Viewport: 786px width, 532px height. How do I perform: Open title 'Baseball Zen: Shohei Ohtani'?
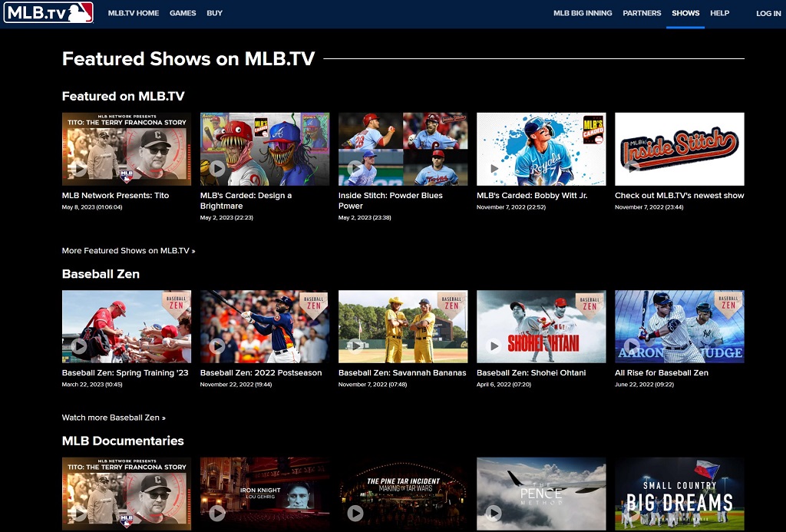pos(531,372)
